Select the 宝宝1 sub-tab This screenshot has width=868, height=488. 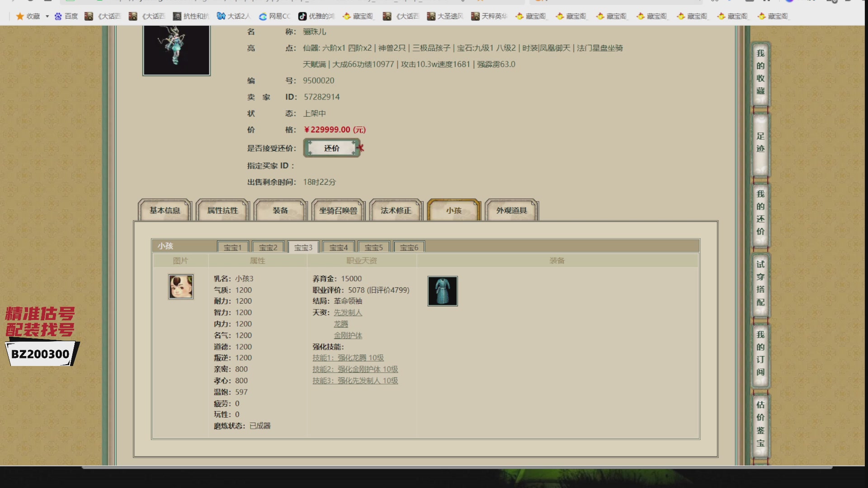[233, 247]
